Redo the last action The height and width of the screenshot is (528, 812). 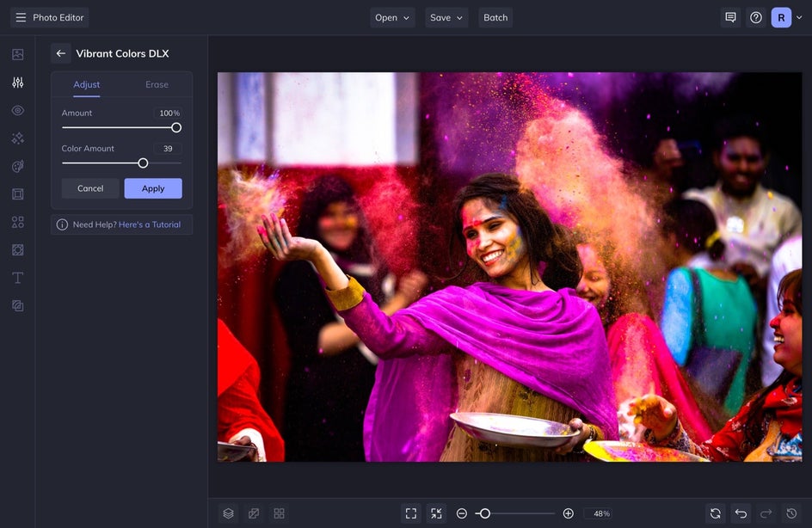[x=766, y=513]
